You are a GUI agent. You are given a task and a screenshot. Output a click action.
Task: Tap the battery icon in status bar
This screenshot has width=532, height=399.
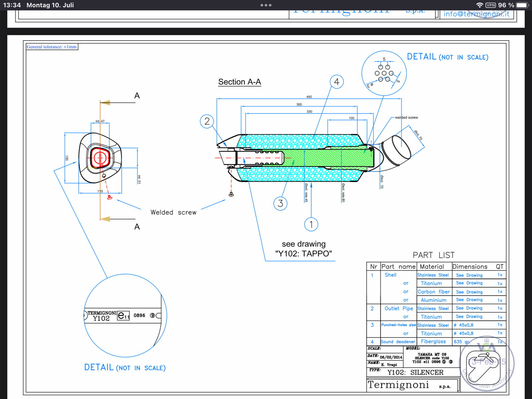coord(522,5)
